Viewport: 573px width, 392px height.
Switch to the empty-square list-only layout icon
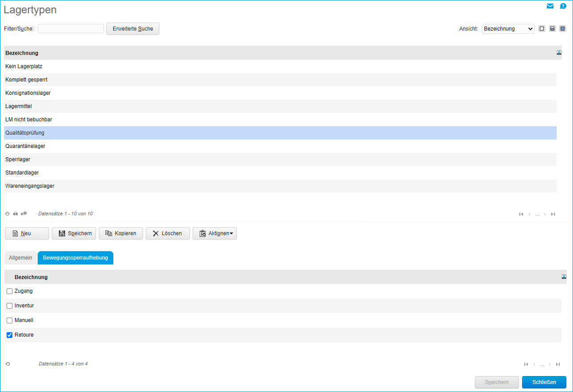542,29
